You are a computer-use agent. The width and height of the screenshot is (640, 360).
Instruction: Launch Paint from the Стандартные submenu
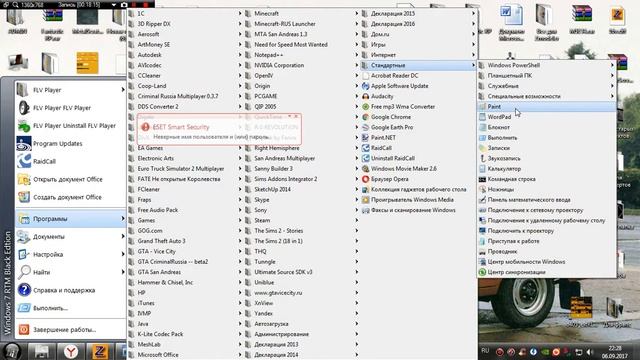tap(546, 107)
